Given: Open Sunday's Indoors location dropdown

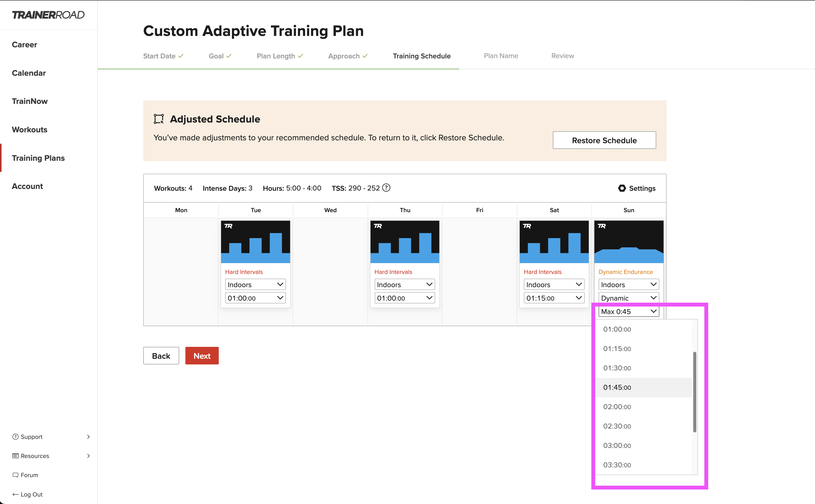Looking at the screenshot, I should pyautogui.click(x=629, y=284).
